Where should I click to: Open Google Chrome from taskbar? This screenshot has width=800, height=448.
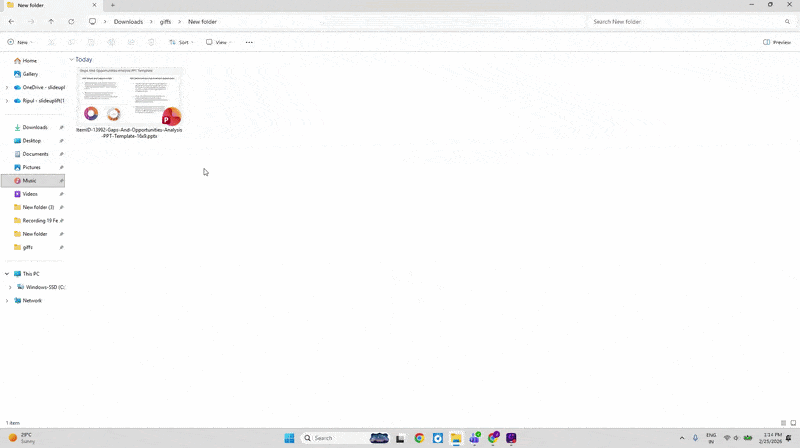click(x=419, y=438)
